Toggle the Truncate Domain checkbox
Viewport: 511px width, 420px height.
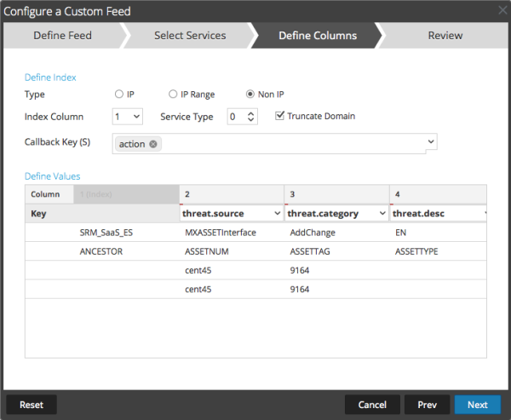[280, 116]
